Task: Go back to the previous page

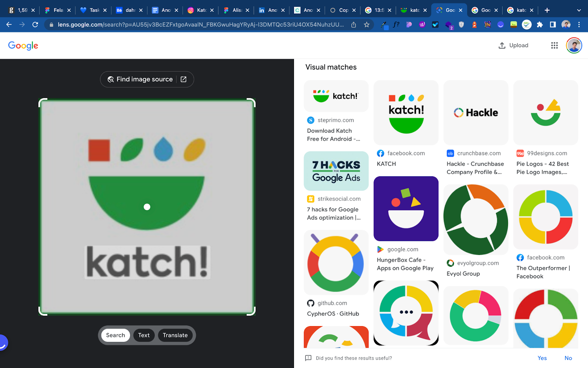Action: (9, 25)
